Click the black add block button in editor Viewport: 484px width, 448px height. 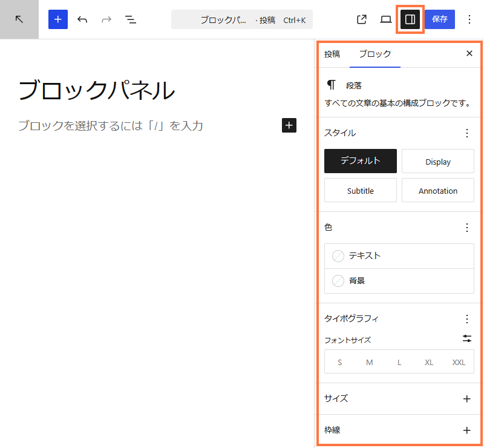[289, 125]
